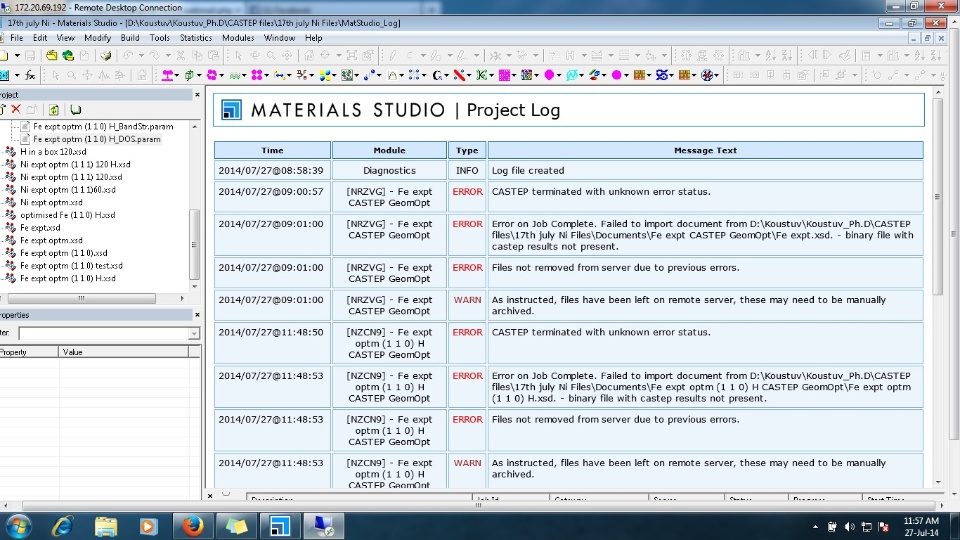Close the Properties panel
This screenshot has height=540, width=960.
click(197, 315)
